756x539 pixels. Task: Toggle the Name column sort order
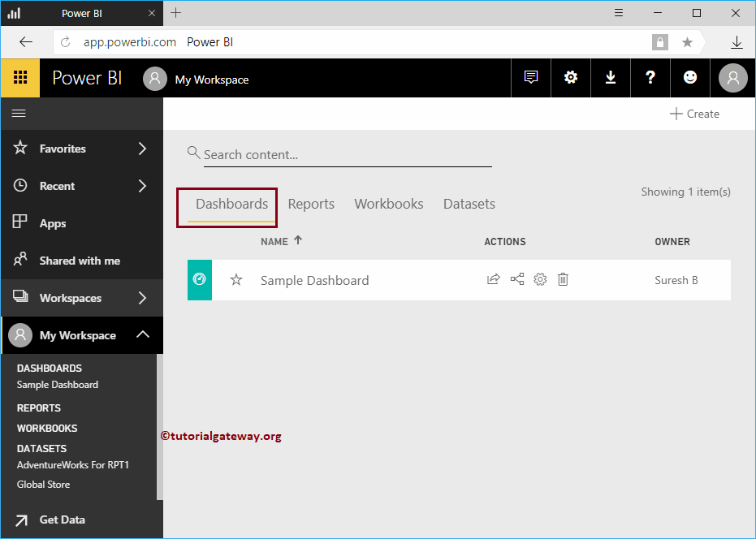(x=281, y=241)
